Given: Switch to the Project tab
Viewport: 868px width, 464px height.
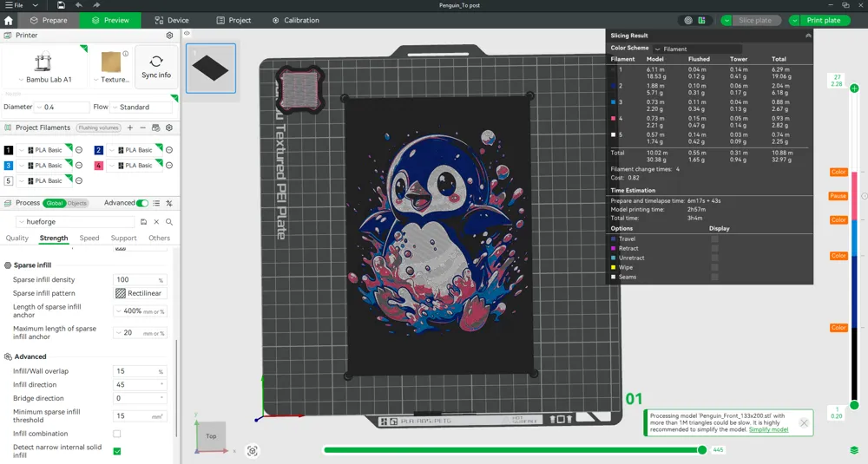Looking at the screenshot, I should tap(233, 21).
